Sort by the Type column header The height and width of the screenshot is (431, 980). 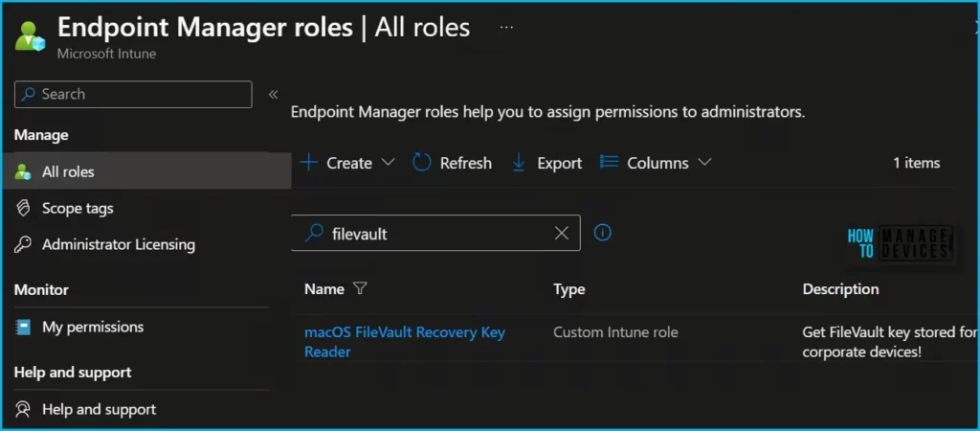[x=568, y=289]
